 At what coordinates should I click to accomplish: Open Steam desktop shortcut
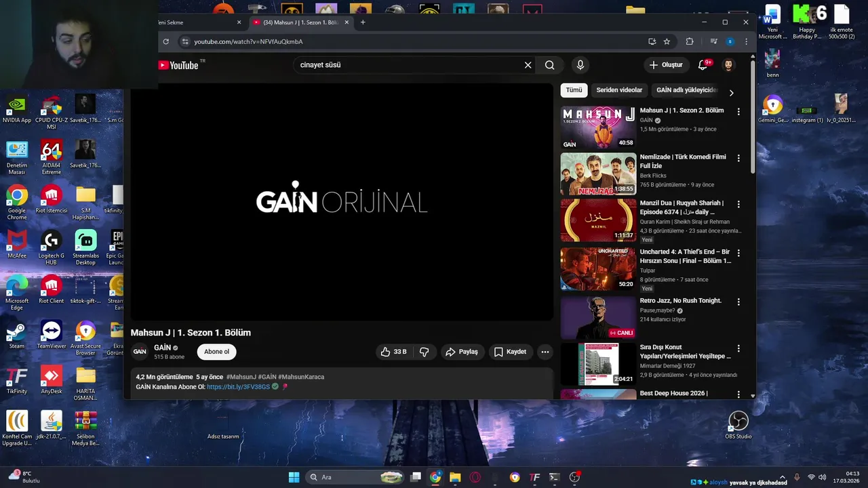coord(17,336)
